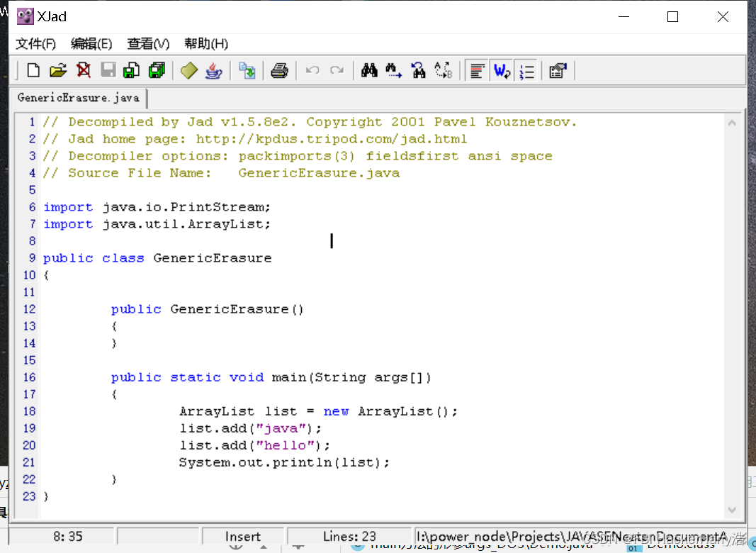Image resolution: width=756 pixels, height=553 pixels.
Task: Open Find with the binoculars icon
Action: click(x=369, y=70)
